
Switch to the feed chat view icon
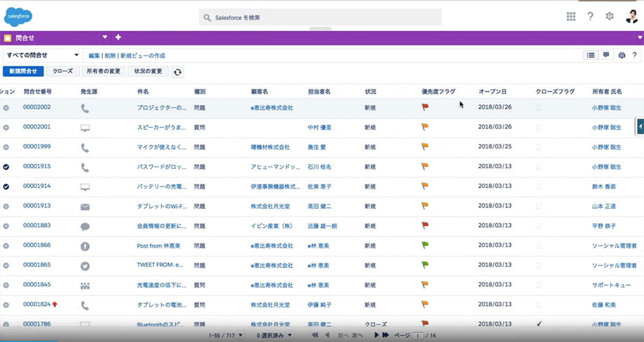(x=606, y=55)
